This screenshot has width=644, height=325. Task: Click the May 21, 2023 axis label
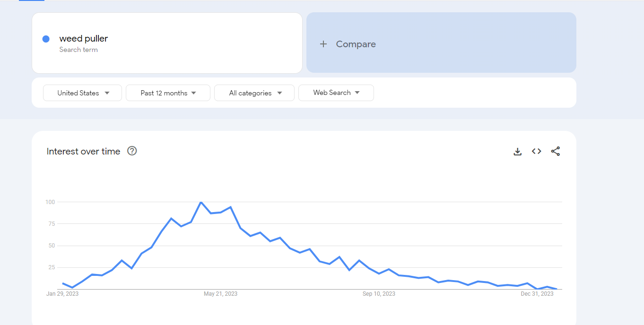click(220, 294)
